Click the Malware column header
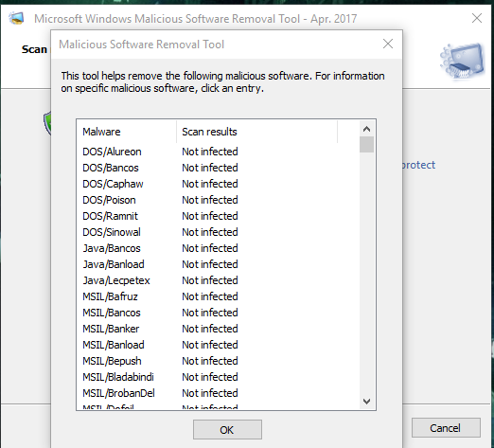Screen dimensions: 494x448 pos(127,132)
